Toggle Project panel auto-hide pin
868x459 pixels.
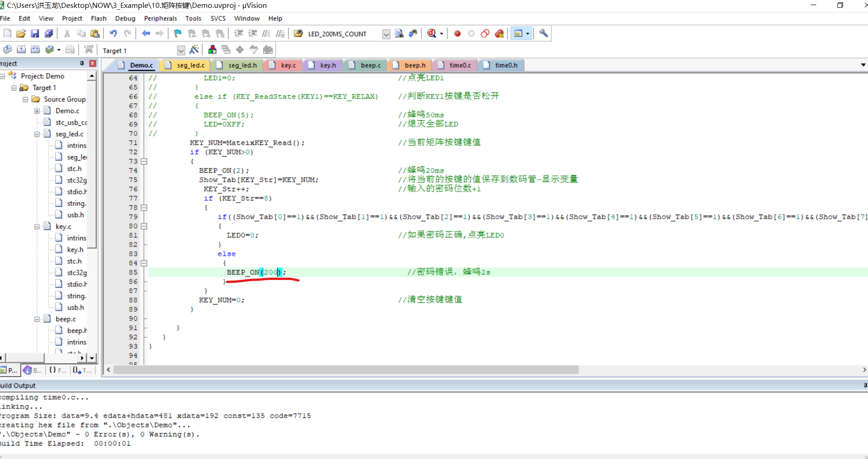tap(82, 63)
